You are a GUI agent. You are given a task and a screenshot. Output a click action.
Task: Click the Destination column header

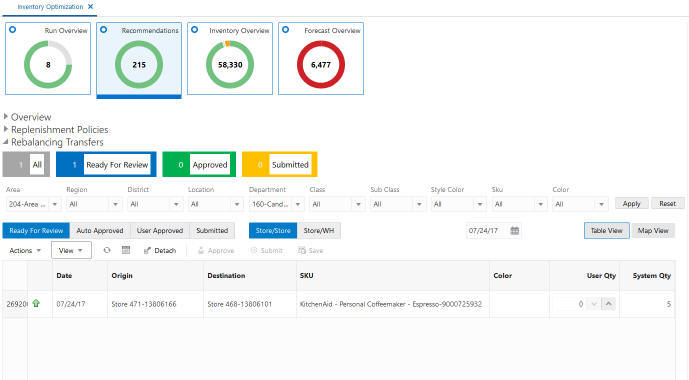coord(250,276)
